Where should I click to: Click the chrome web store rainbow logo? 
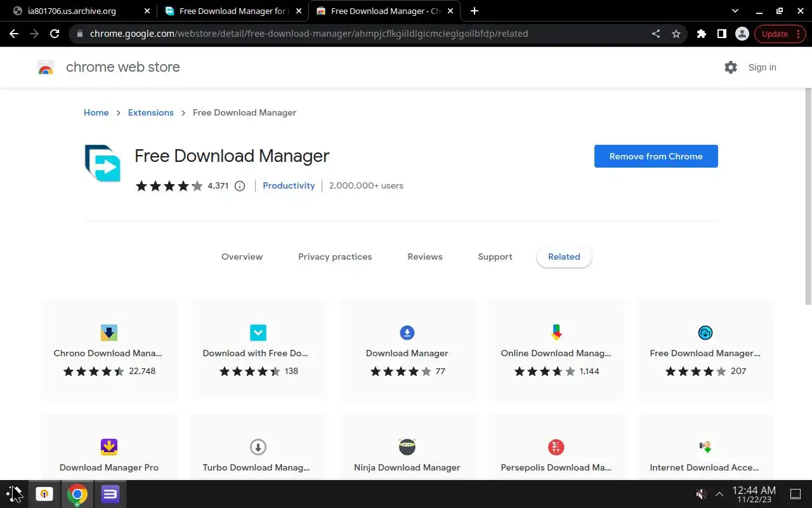(x=46, y=68)
